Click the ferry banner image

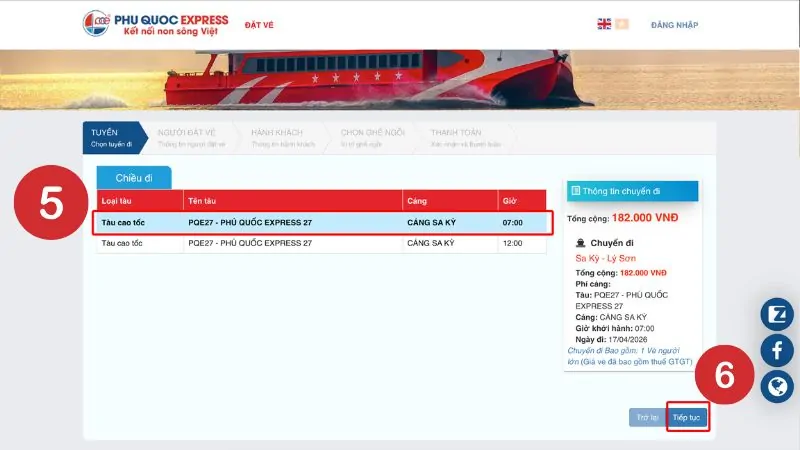point(400,80)
